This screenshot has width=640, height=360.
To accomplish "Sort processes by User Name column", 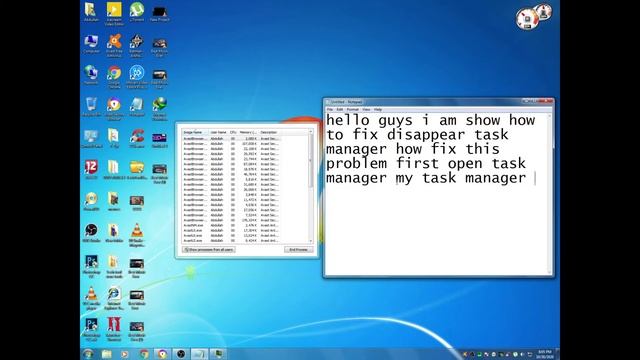I will [218, 132].
